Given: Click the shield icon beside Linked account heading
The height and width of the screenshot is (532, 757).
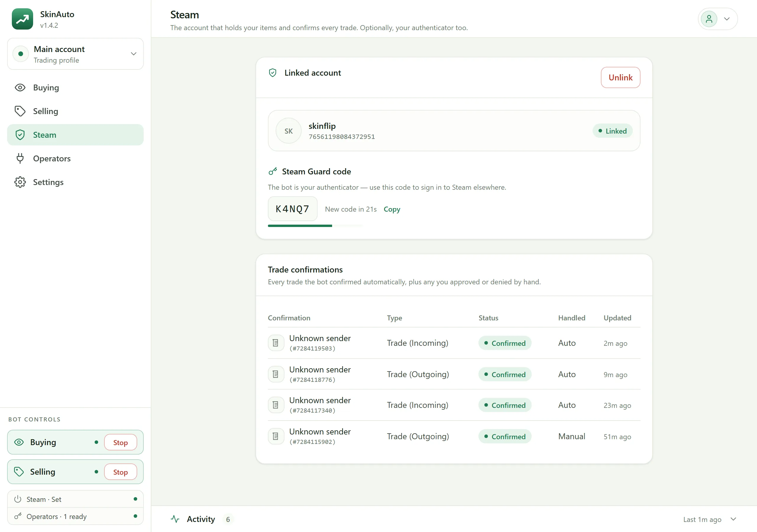Looking at the screenshot, I should [273, 73].
